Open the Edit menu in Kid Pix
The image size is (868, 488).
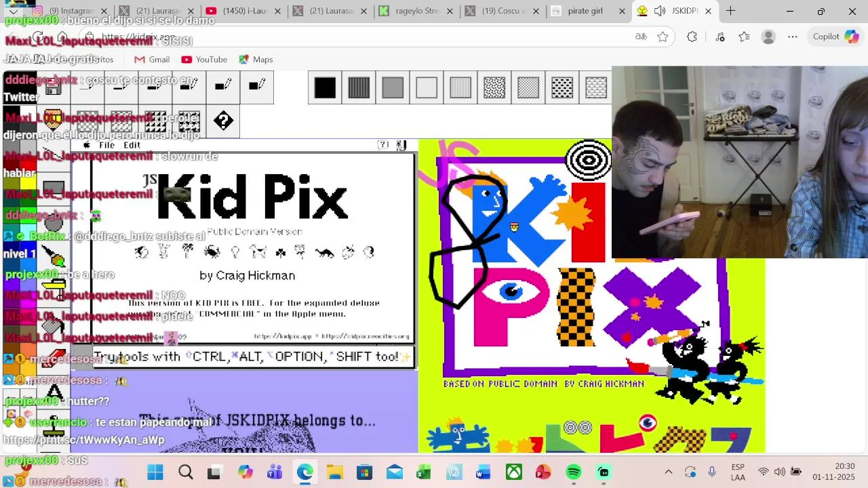[x=132, y=145]
